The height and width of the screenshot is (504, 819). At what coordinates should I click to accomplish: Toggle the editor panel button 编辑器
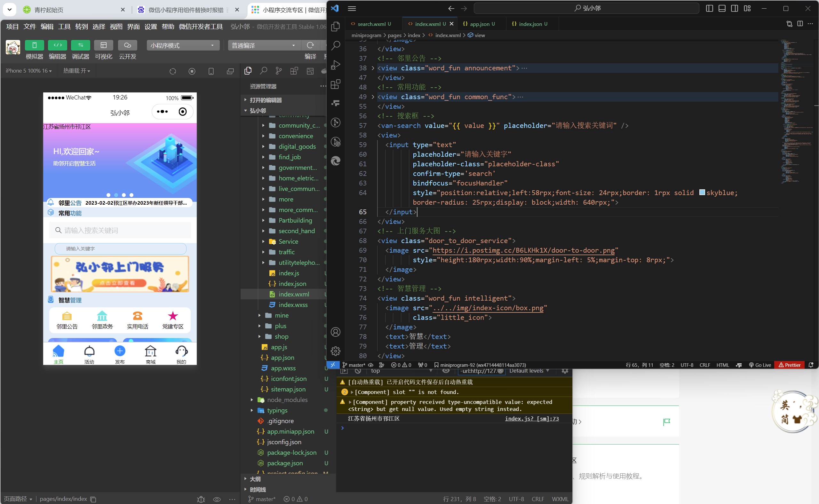57,45
